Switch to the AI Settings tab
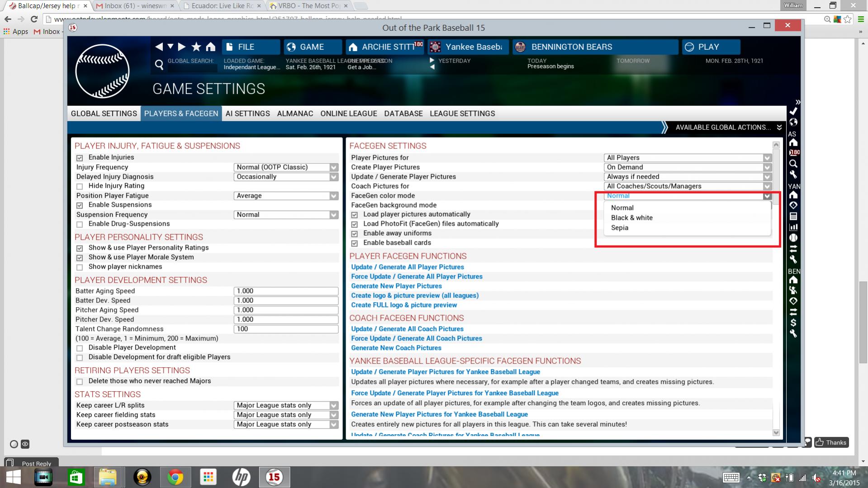Screen dimensions: 868x488 click(x=247, y=114)
